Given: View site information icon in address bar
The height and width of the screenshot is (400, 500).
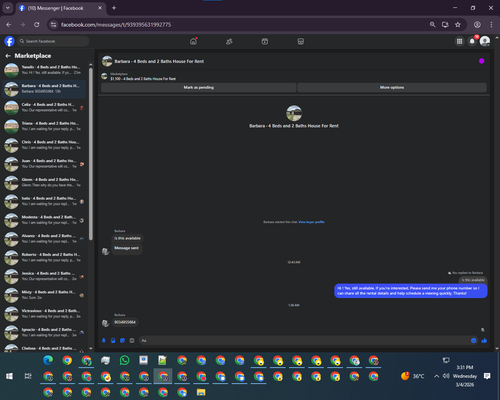Looking at the screenshot, I should point(53,25).
